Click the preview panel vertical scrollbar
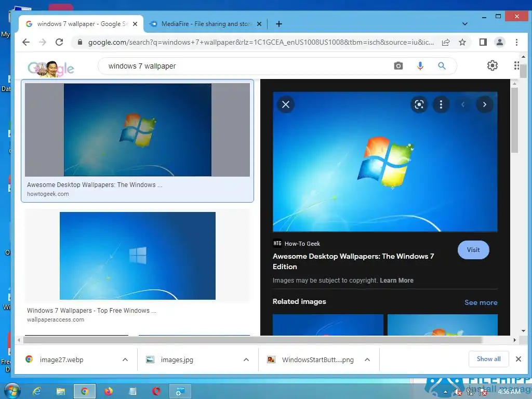This screenshot has height=399, width=532. (x=515, y=121)
